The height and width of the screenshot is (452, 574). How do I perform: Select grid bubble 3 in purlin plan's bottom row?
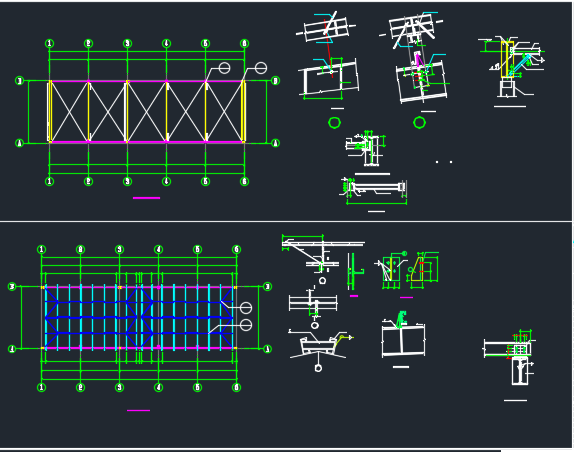tap(119, 387)
